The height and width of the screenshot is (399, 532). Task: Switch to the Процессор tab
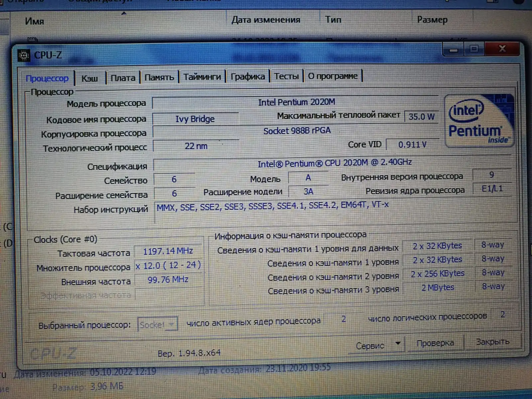47,78
